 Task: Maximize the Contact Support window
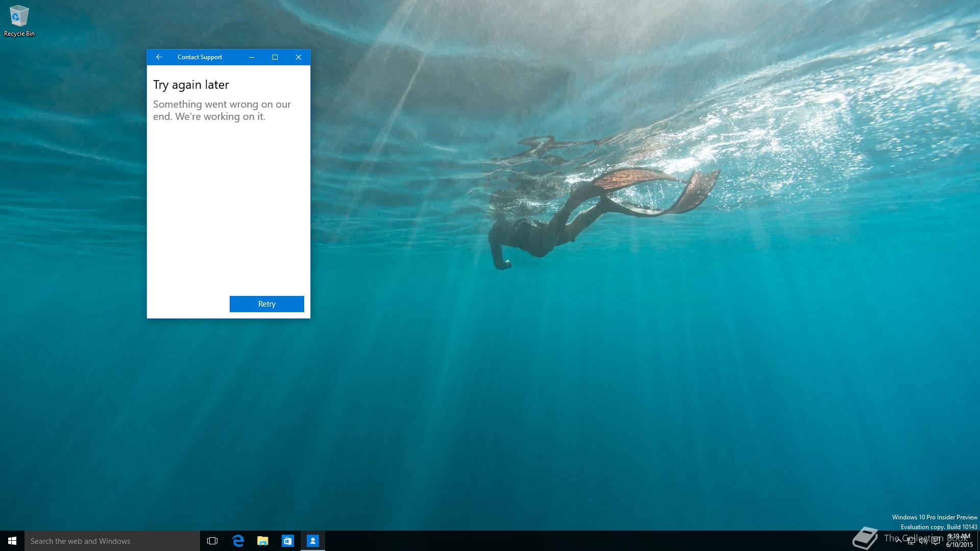(x=275, y=57)
